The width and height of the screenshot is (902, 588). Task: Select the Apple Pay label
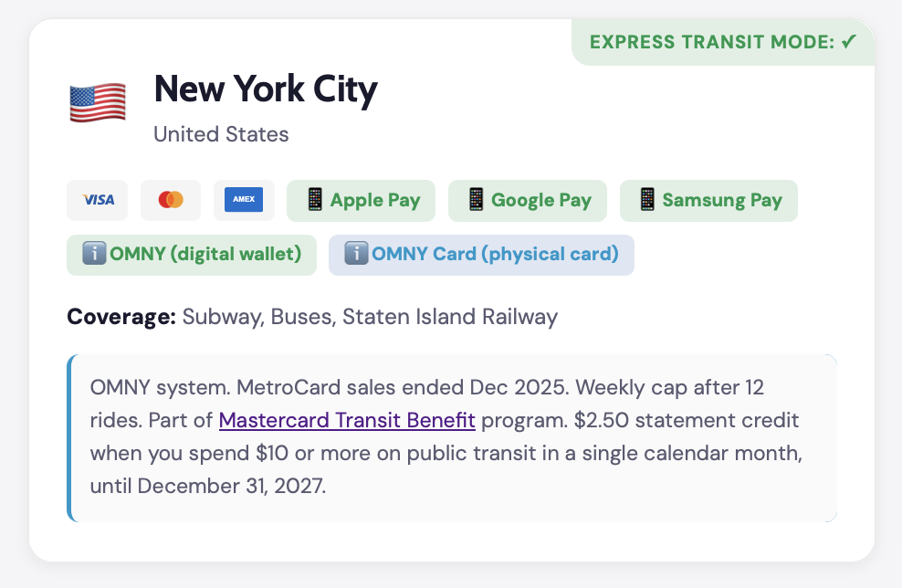[x=375, y=200]
